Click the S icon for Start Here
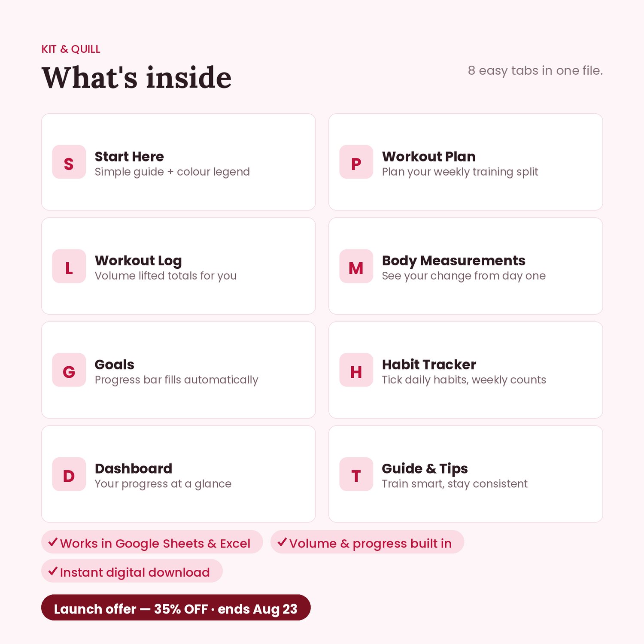The height and width of the screenshot is (644, 644). point(69,162)
